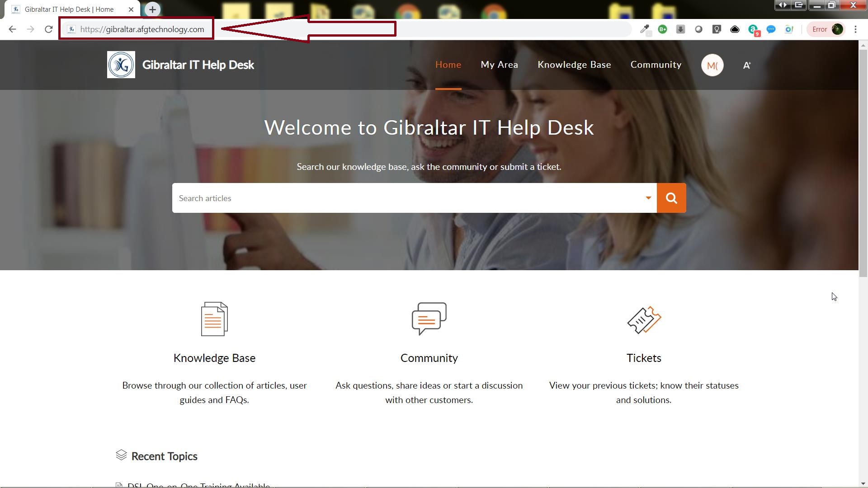Click the browser reload button
This screenshot has width=868, height=488.
tap(49, 29)
